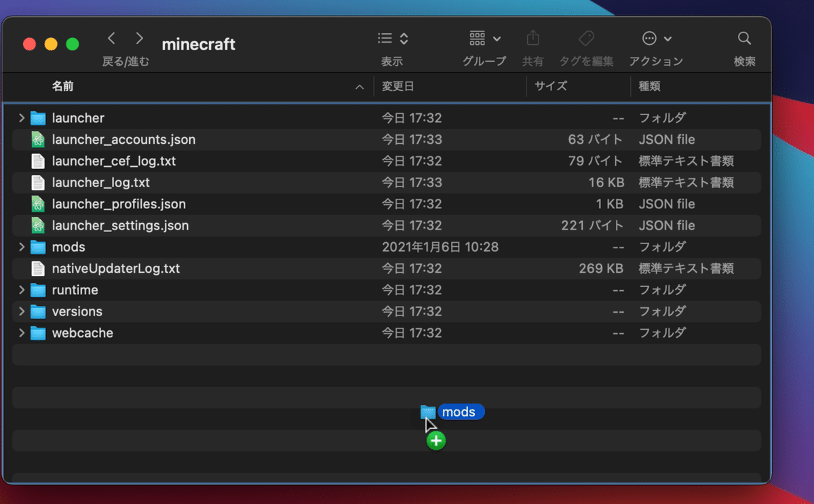The width and height of the screenshot is (814, 504).
Task: Click the mods folder name in list
Action: [x=69, y=247]
